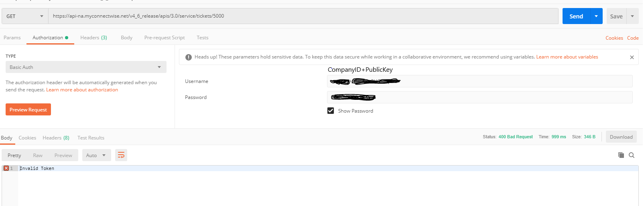The height and width of the screenshot is (206, 644).
Task: Switch to the Headers (3) request tab
Action: [x=93, y=38]
